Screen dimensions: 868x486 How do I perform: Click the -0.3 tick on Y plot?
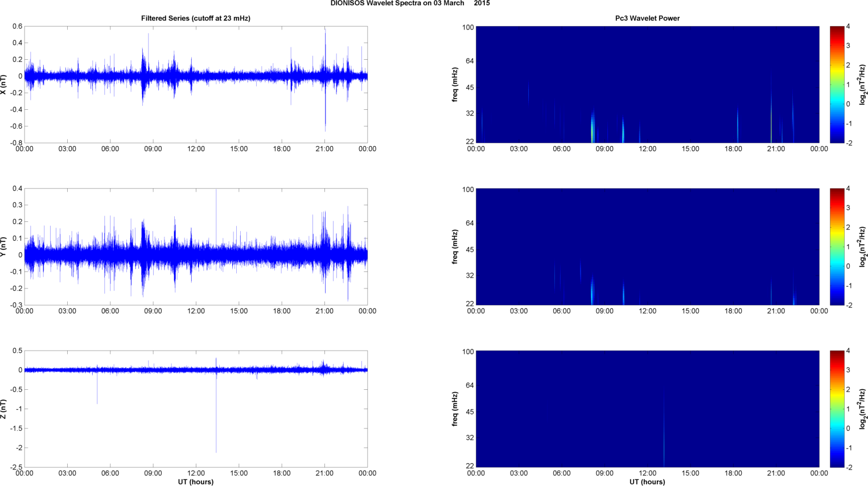[x=15, y=305]
